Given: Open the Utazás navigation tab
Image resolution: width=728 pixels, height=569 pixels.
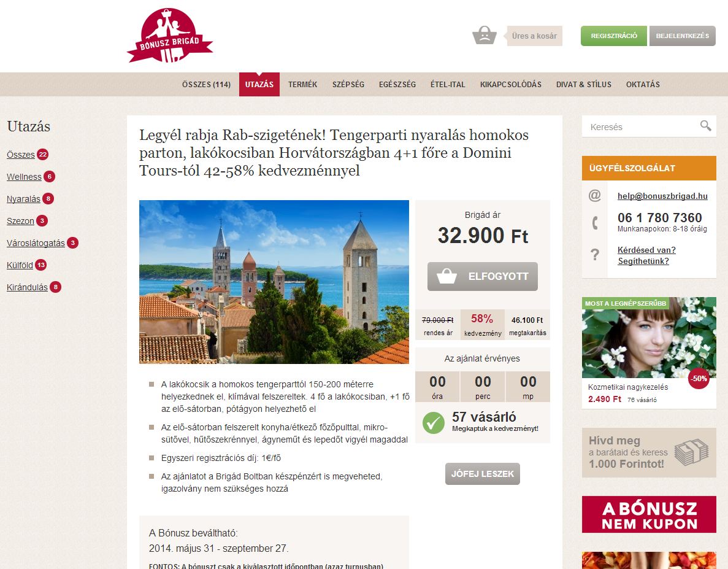Looking at the screenshot, I should [x=259, y=85].
